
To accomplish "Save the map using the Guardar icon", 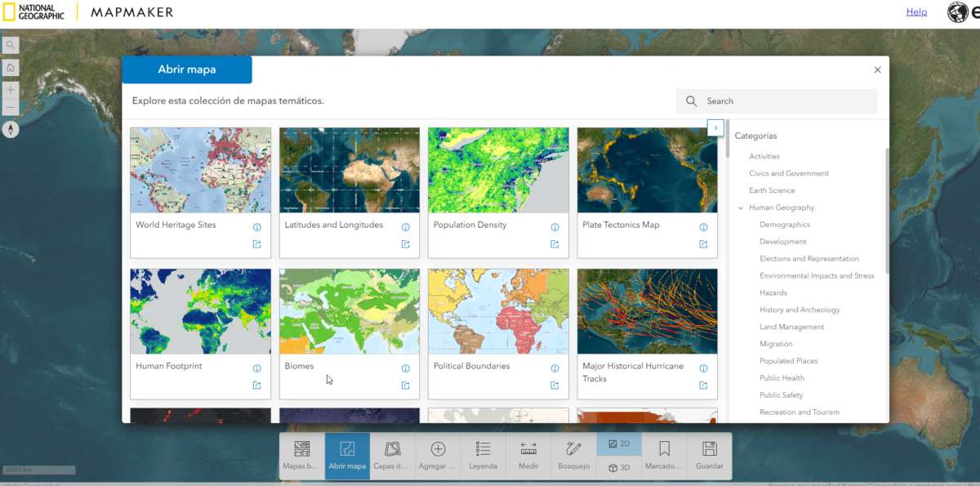I will tap(709, 455).
